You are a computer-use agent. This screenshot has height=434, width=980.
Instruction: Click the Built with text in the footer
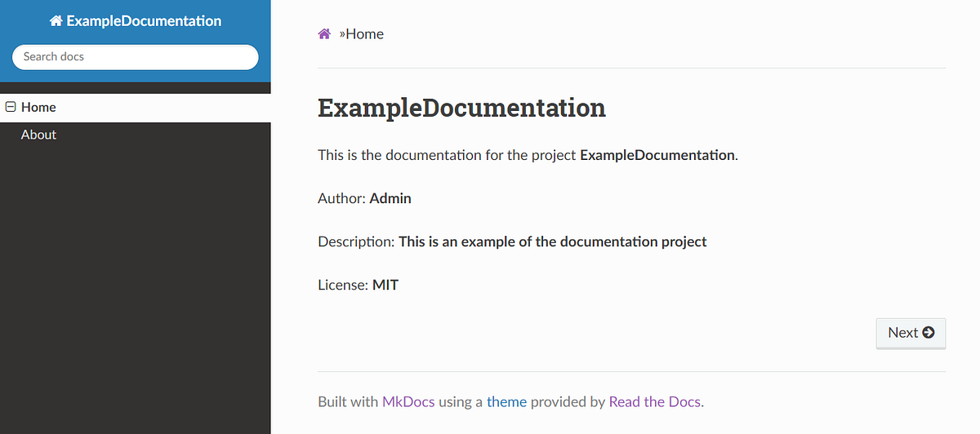[348, 401]
